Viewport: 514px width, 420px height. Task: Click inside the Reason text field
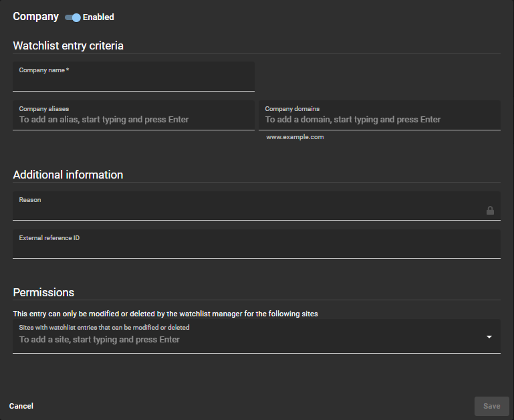[247, 210]
